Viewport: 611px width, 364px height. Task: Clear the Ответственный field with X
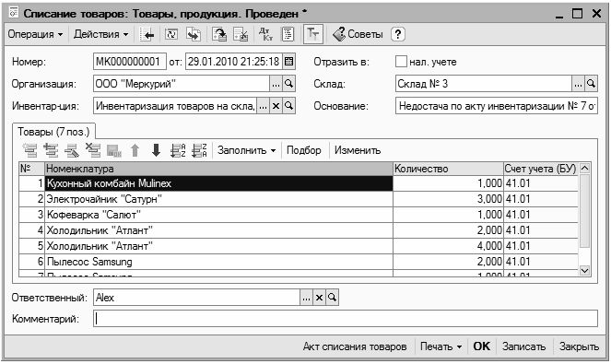pos(319,298)
